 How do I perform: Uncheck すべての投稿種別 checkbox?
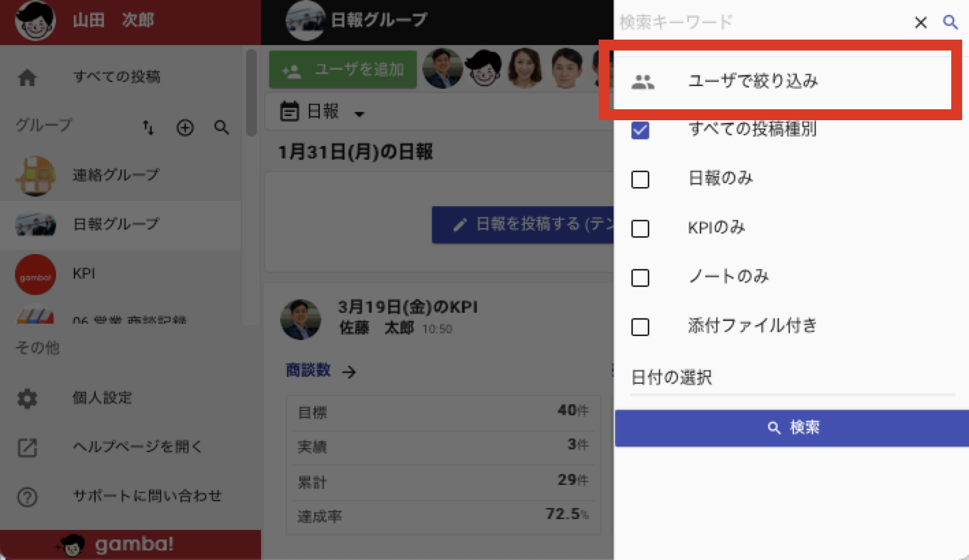[x=640, y=130]
